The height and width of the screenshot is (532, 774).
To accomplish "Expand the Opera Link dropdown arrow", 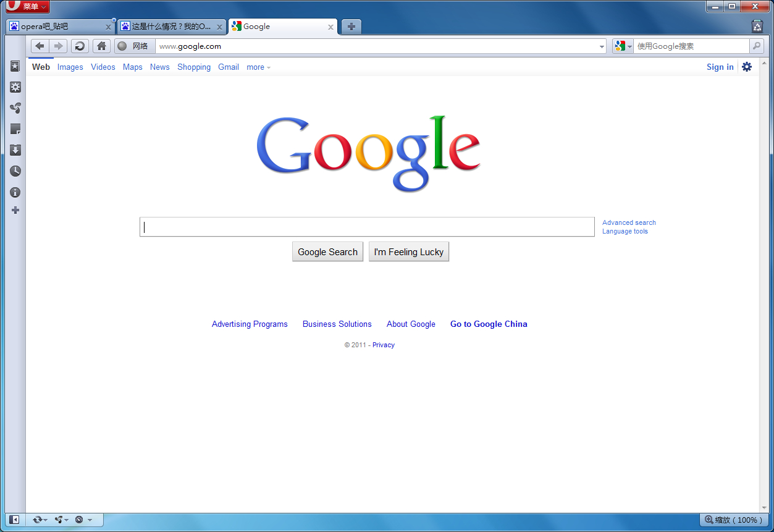I will (46, 520).
